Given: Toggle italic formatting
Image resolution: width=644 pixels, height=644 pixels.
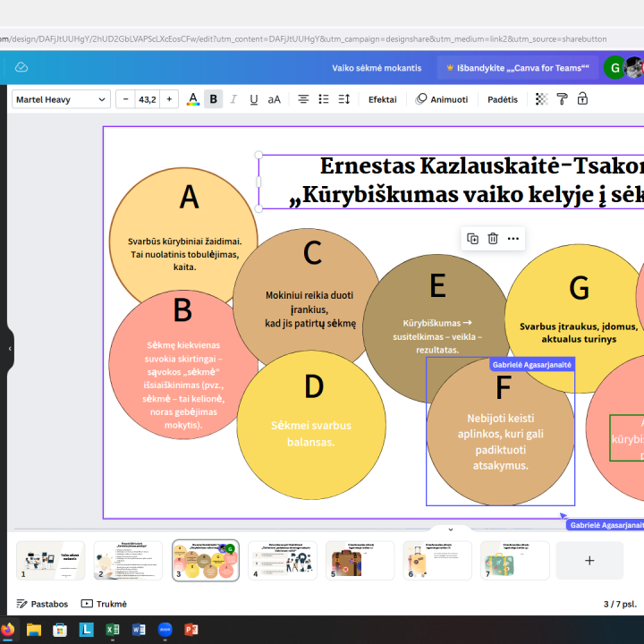Looking at the screenshot, I should 233,99.
